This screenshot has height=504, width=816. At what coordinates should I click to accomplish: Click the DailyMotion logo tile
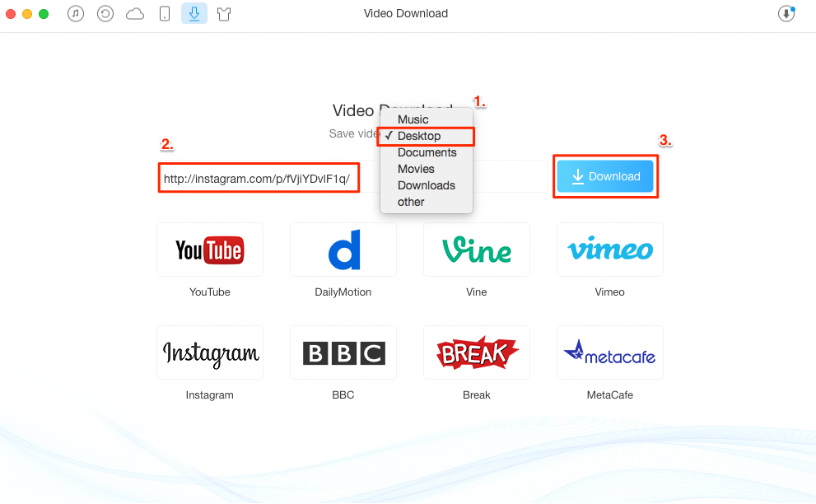click(343, 250)
